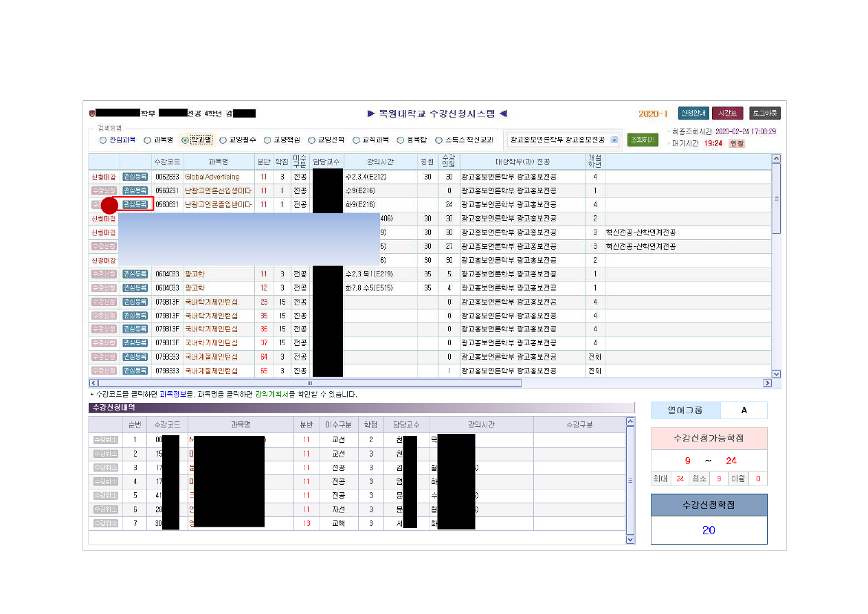
Task: Open the 시간표 timetable page
Action: (728, 113)
